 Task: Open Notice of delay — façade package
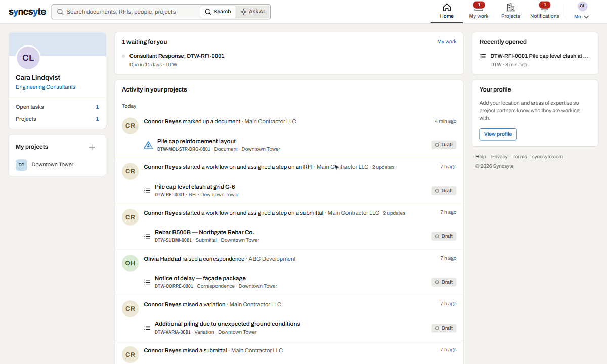point(200,278)
